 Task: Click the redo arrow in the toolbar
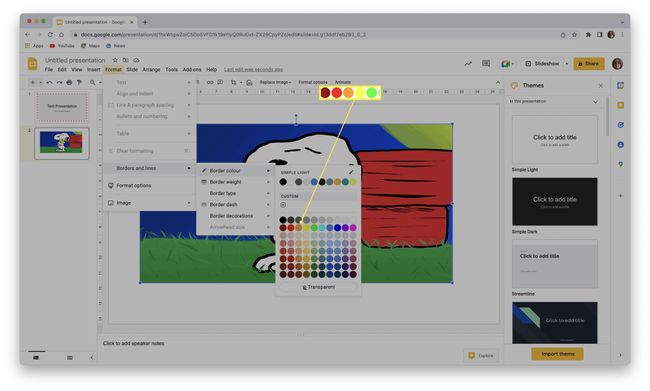point(59,83)
